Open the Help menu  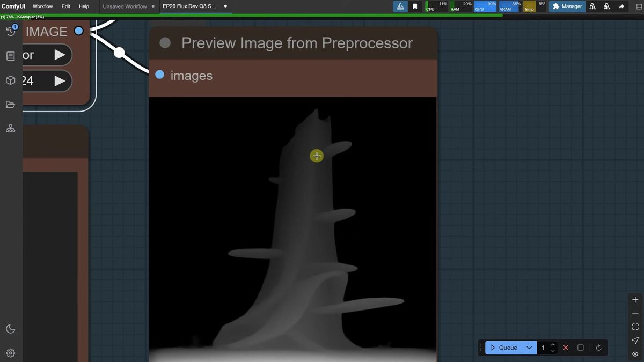click(84, 6)
